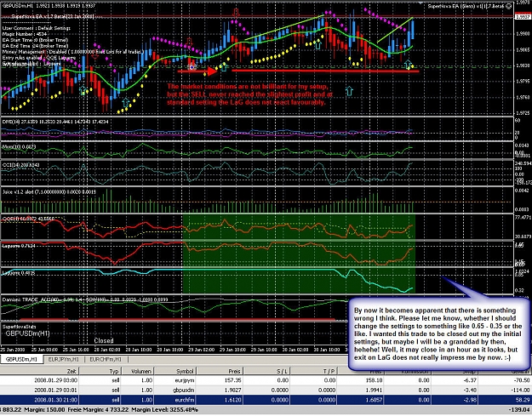Click the current price 1.9941 cell
The width and height of the screenshot is (532, 416).
(375, 390)
